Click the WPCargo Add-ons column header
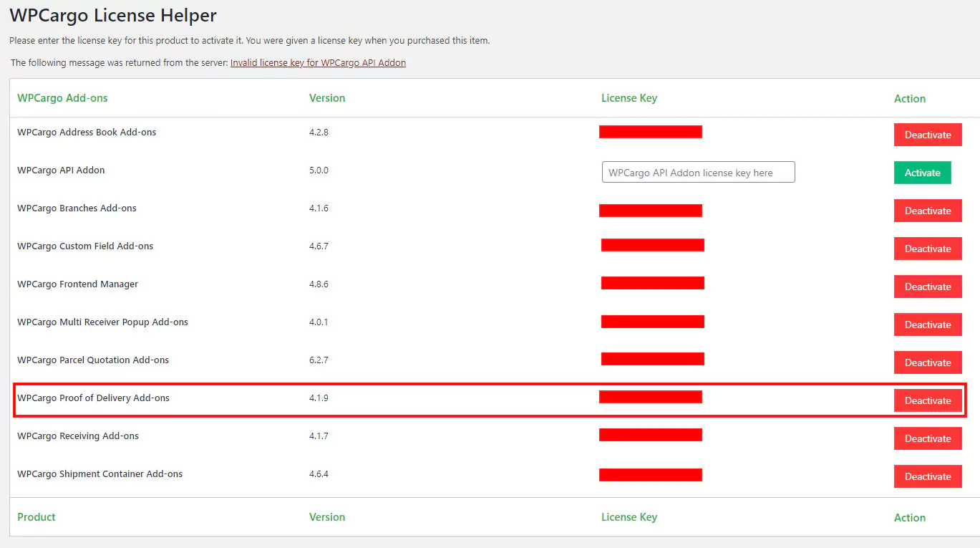 point(62,98)
